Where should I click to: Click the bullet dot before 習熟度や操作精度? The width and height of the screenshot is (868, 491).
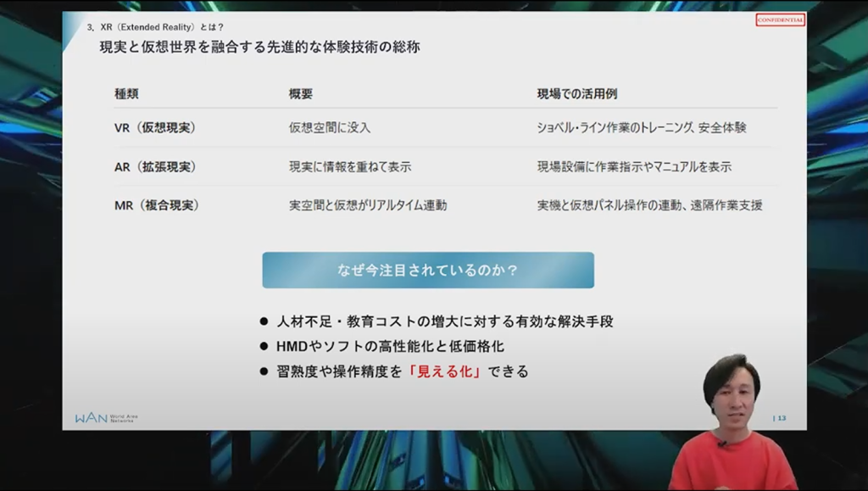click(x=264, y=371)
